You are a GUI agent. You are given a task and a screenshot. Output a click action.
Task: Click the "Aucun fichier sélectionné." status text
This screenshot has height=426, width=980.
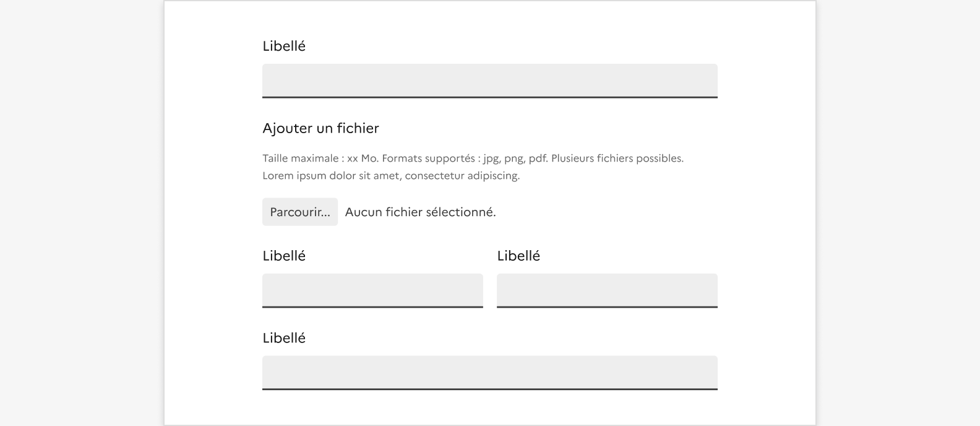coord(420,212)
